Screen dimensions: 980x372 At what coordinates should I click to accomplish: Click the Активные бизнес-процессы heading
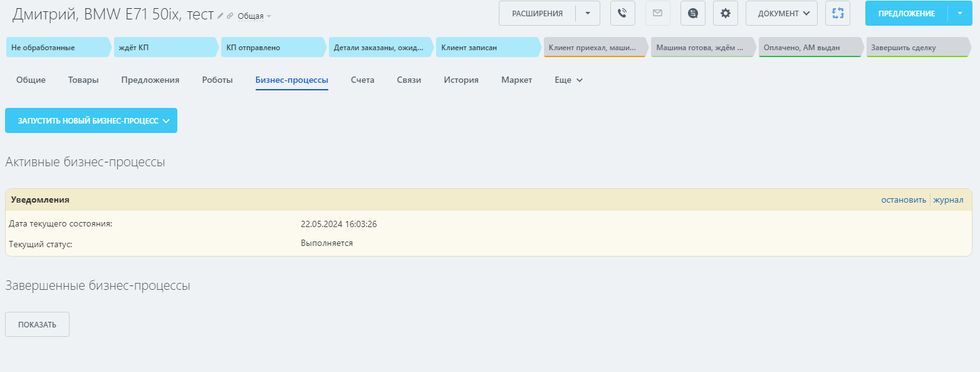tap(85, 162)
